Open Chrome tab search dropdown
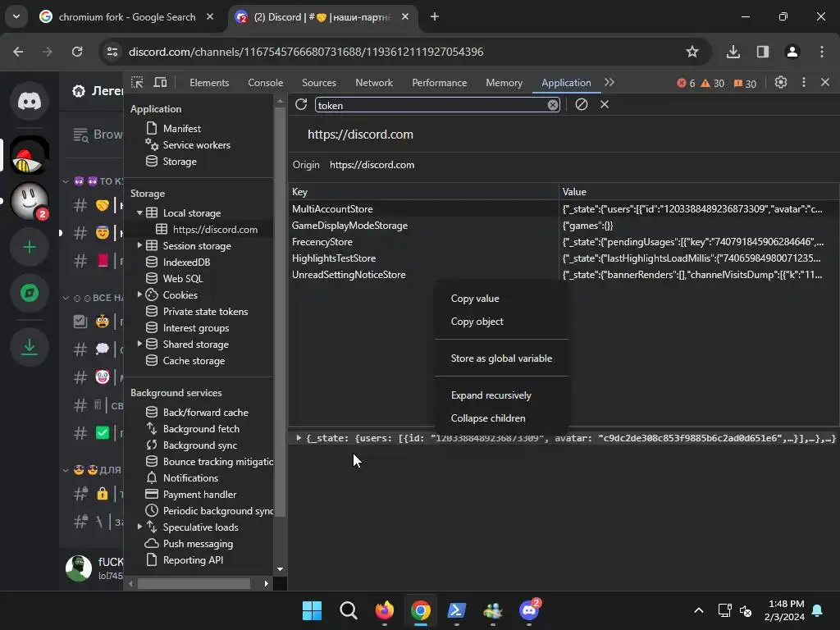This screenshot has width=840, height=630. tap(16, 16)
